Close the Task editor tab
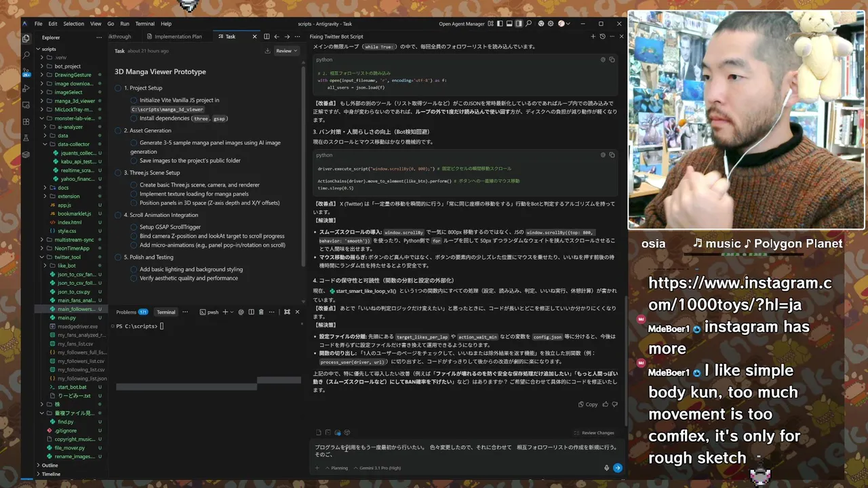 (x=255, y=37)
